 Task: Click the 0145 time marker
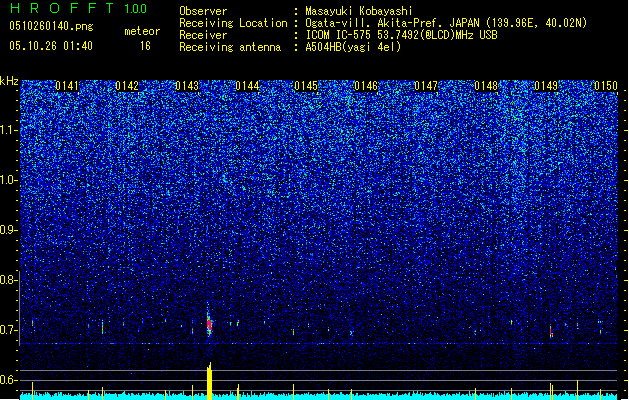point(306,86)
